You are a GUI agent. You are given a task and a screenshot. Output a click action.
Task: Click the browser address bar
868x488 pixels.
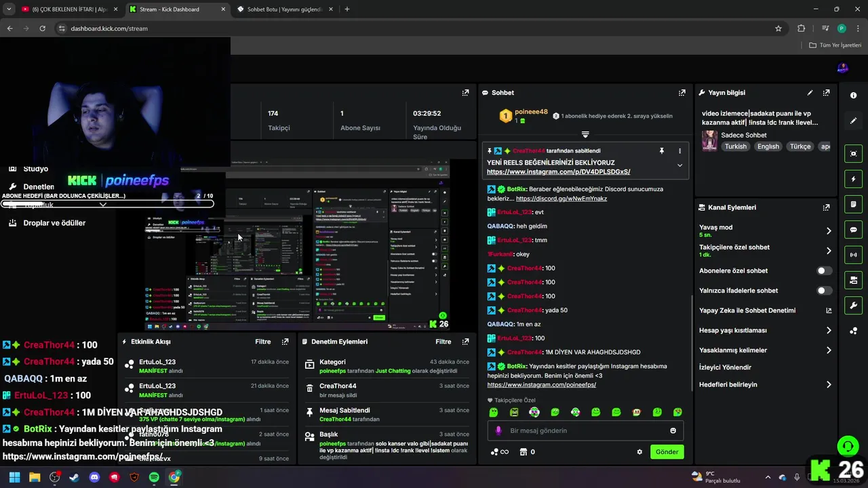tap(414, 28)
